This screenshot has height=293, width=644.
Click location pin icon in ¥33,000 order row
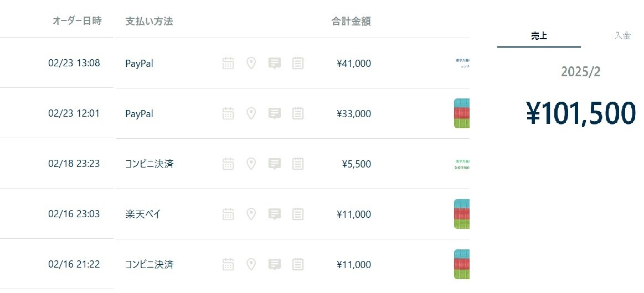click(251, 113)
